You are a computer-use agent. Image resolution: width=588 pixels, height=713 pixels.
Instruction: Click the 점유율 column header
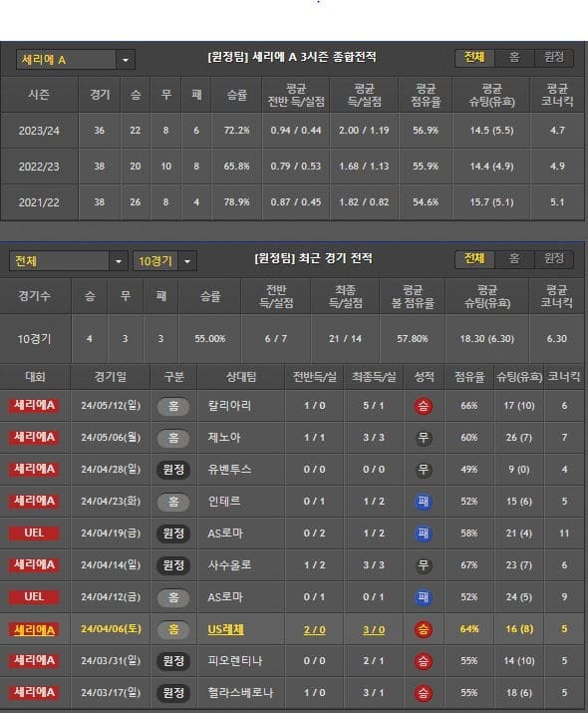pyautogui.click(x=469, y=377)
